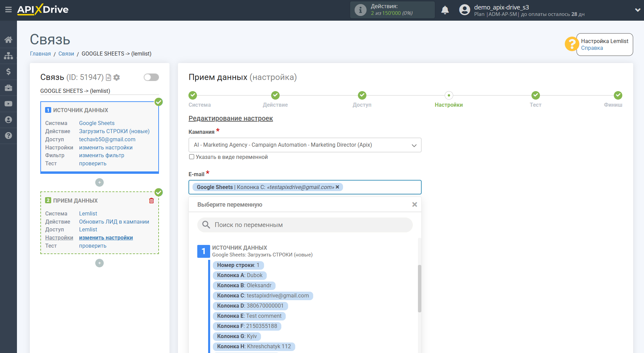The width and height of the screenshot is (644, 353).
Task: Click the user avatar icon
Action: tap(464, 10)
